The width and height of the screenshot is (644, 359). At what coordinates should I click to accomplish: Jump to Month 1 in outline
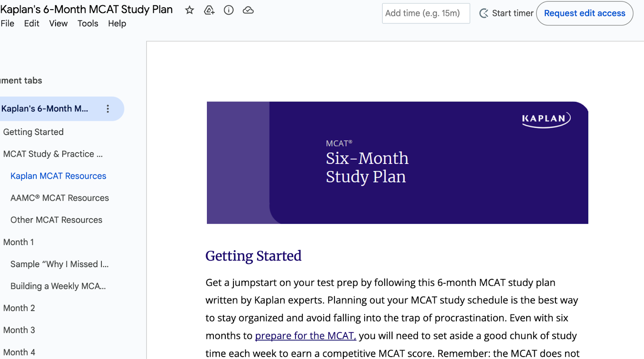tap(19, 242)
